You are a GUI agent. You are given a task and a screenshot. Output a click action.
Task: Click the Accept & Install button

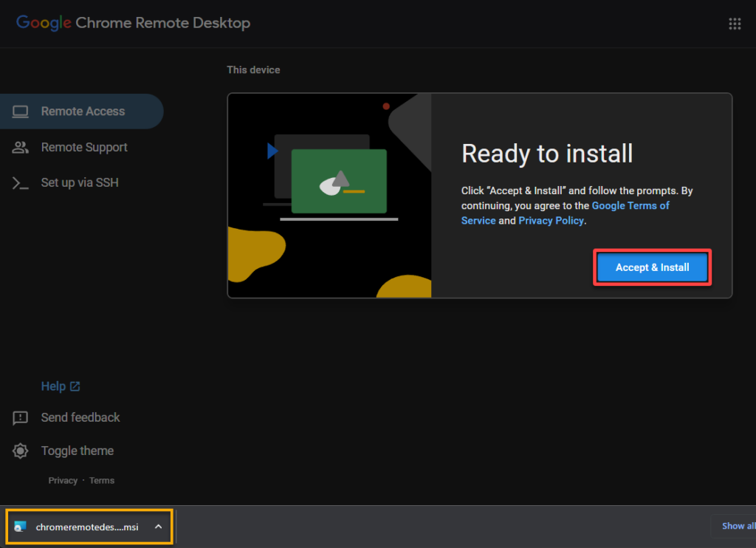pyautogui.click(x=652, y=267)
